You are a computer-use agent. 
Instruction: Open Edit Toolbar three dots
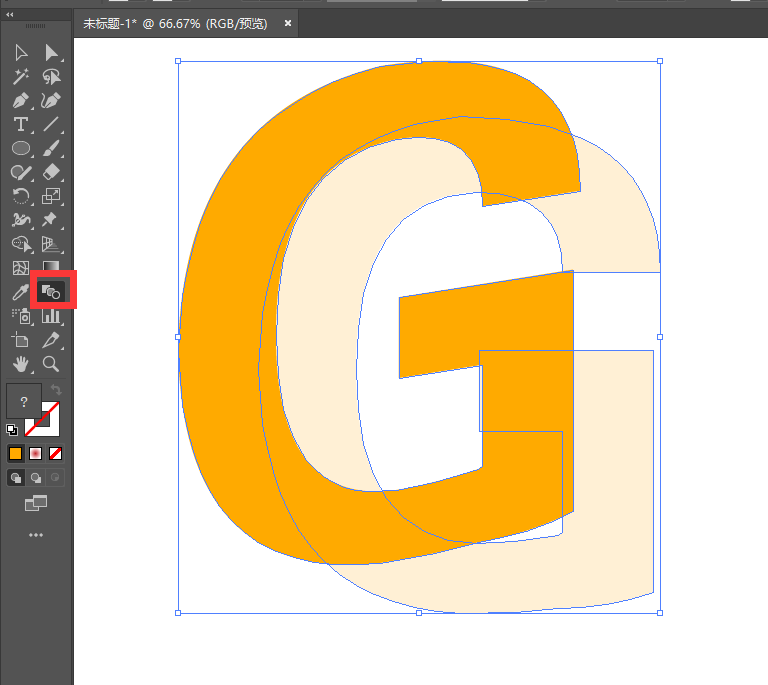(x=36, y=535)
